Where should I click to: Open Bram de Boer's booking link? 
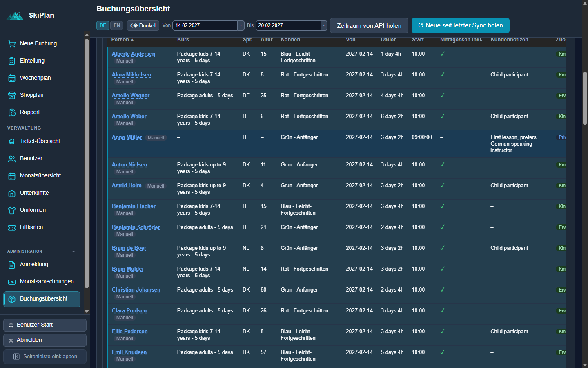pyautogui.click(x=129, y=248)
